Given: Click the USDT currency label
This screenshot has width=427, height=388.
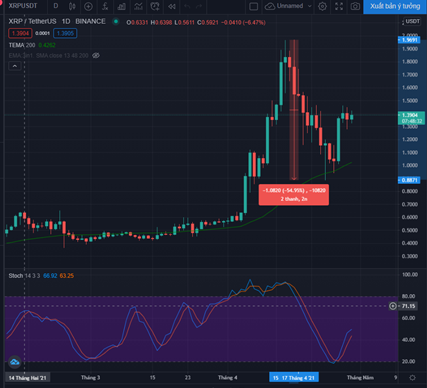Looking at the screenshot, I should tap(412, 21).
